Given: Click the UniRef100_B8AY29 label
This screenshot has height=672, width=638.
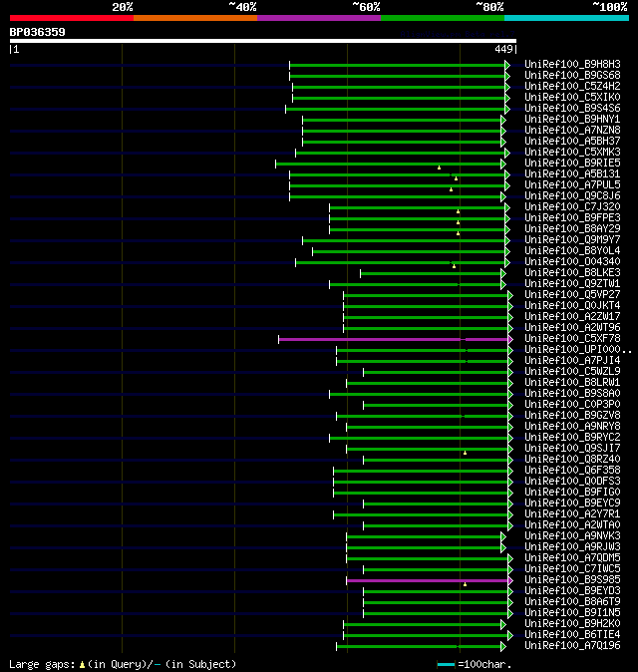Looking at the screenshot, I should [572, 229].
